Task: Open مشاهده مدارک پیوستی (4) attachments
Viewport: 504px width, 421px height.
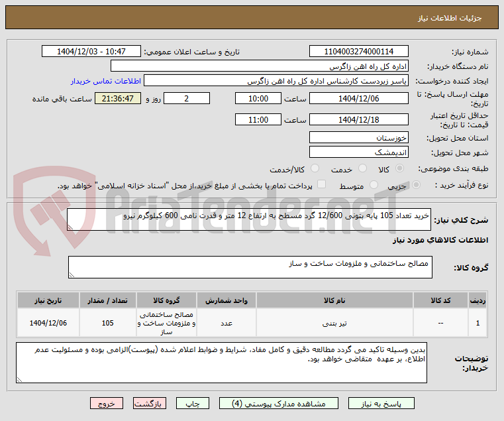Action: click(x=278, y=403)
